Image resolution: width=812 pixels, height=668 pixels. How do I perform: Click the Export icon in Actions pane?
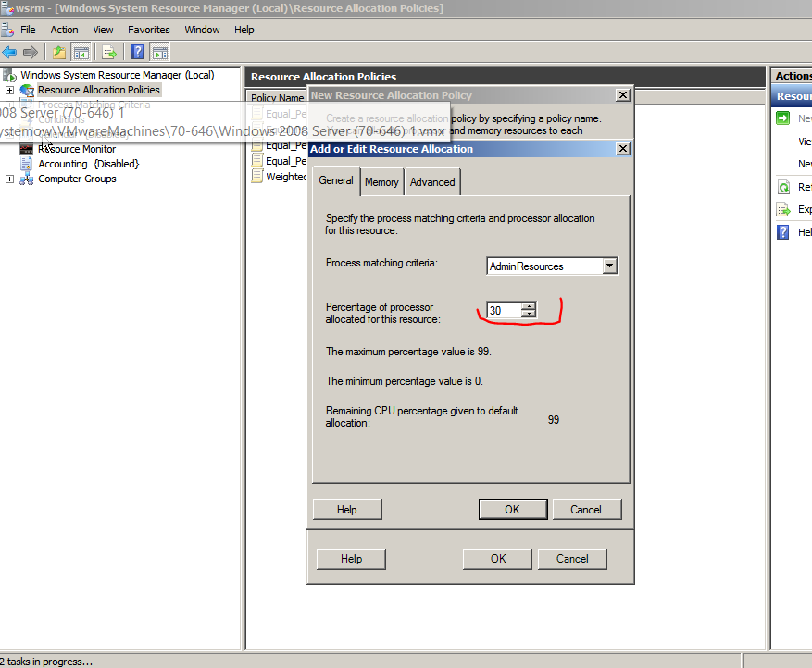tap(783, 209)
